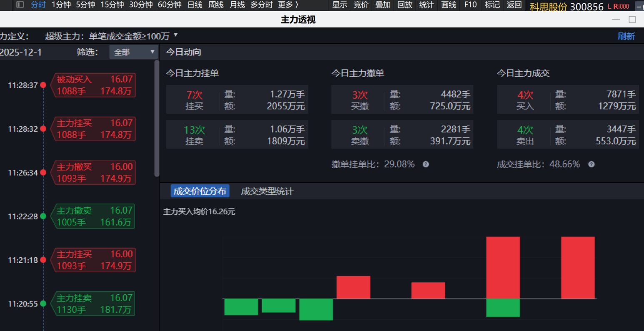644x331 pixels.
Task: Select the 11:28:37 被动买入 16.07 entry
Action: 94,85
